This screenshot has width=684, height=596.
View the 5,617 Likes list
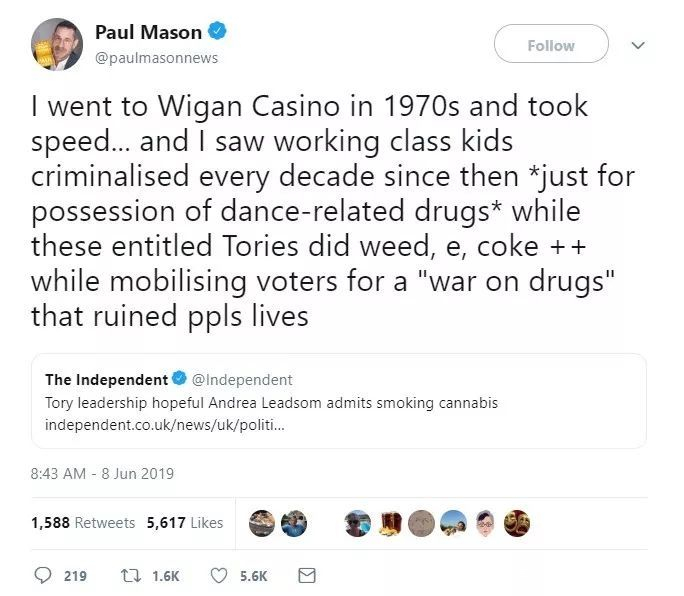click(185, 522)
